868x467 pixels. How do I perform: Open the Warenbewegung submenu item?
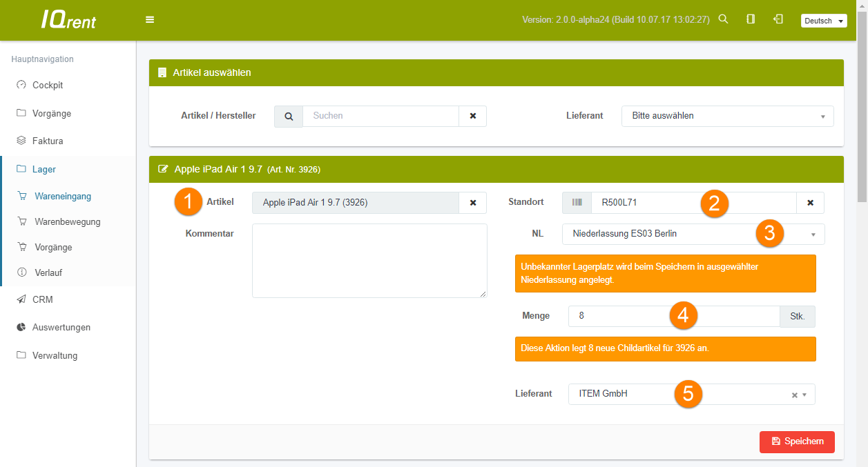[x=68, y=221]
